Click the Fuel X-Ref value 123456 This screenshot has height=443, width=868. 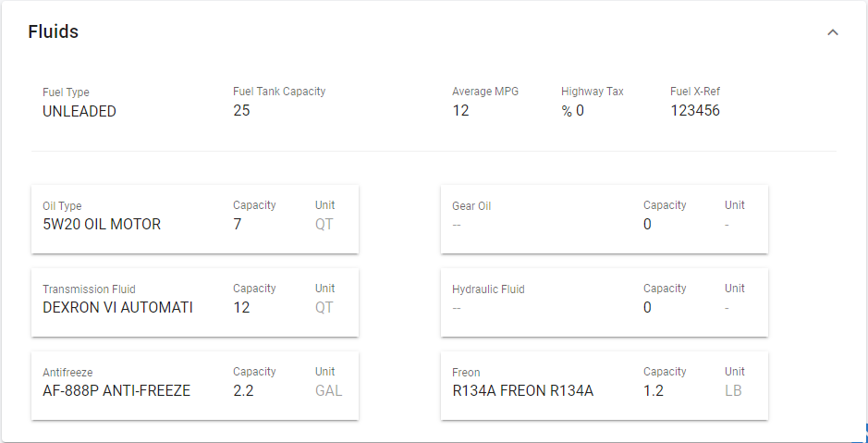pyautogui.click(x=694, y=111)
